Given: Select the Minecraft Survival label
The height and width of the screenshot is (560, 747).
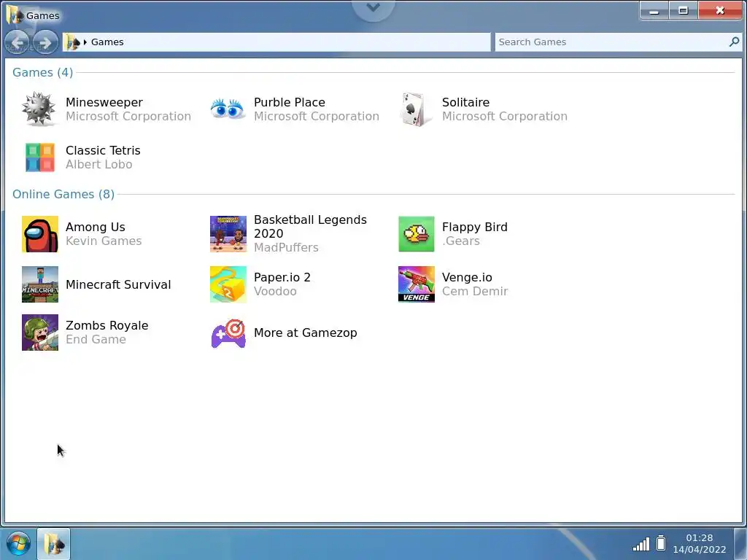Looking at the screenshot, I should coord(118,285).
